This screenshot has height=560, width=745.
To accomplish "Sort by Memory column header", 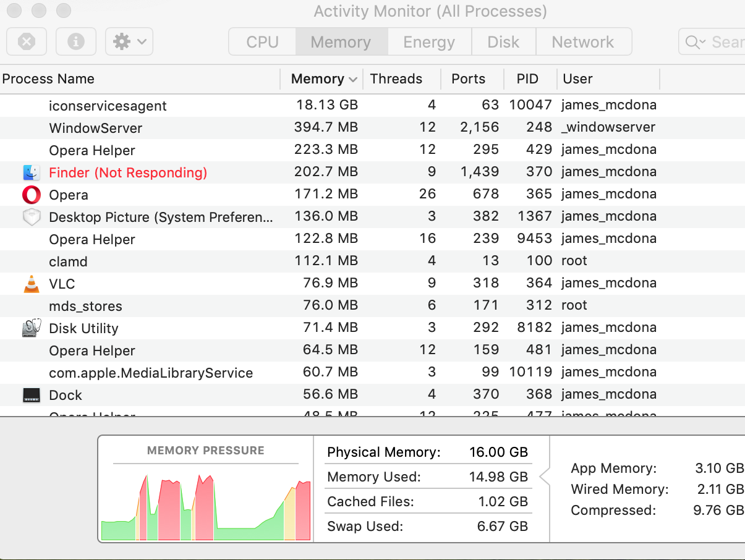I will point(321,79).
